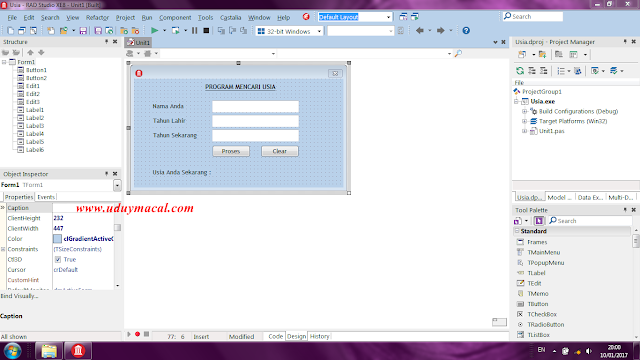The height and width of the screenshot is (360, 640).
Task: Open Run button dropdown arrow
Action: tap(164, 31)
